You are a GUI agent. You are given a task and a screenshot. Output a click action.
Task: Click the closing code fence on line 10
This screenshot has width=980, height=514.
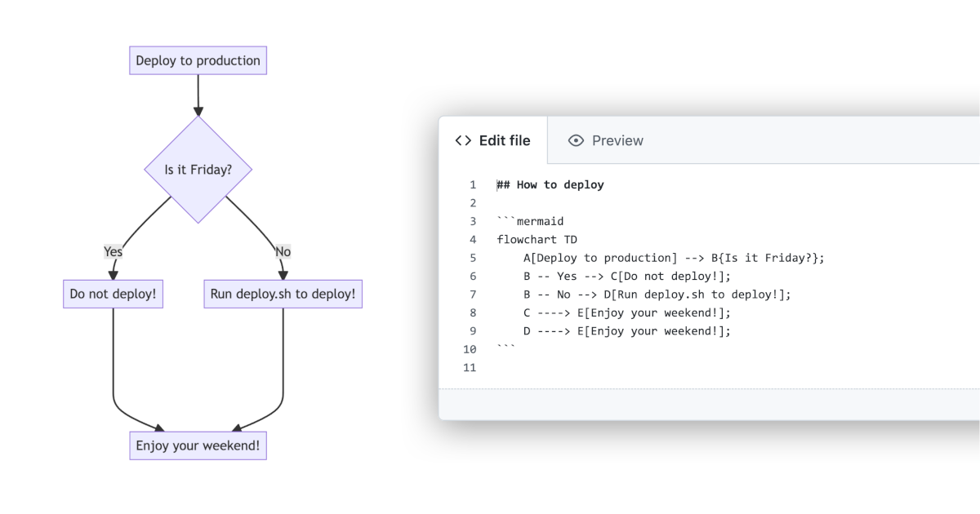(506, 348)
